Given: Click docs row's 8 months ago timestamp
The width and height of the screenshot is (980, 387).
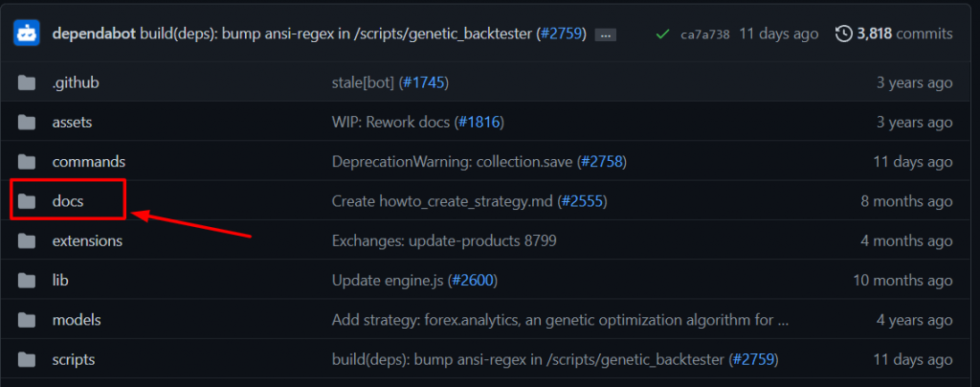Looking at the screenshot, I should [x=906, y=201].
